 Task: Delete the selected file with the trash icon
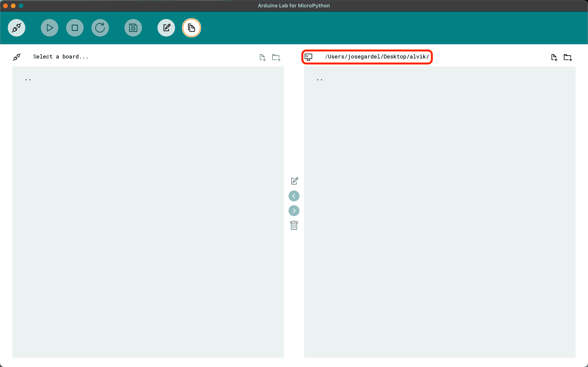[294, 225]
